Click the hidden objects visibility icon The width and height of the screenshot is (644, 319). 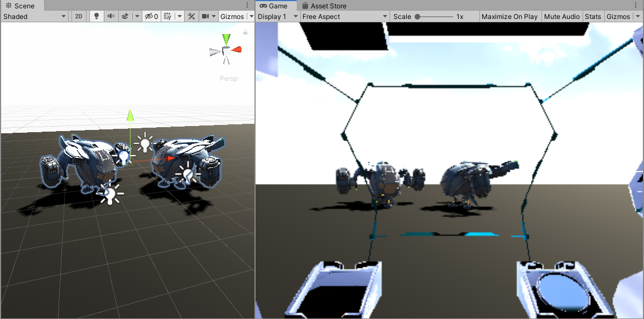[151, 16]
